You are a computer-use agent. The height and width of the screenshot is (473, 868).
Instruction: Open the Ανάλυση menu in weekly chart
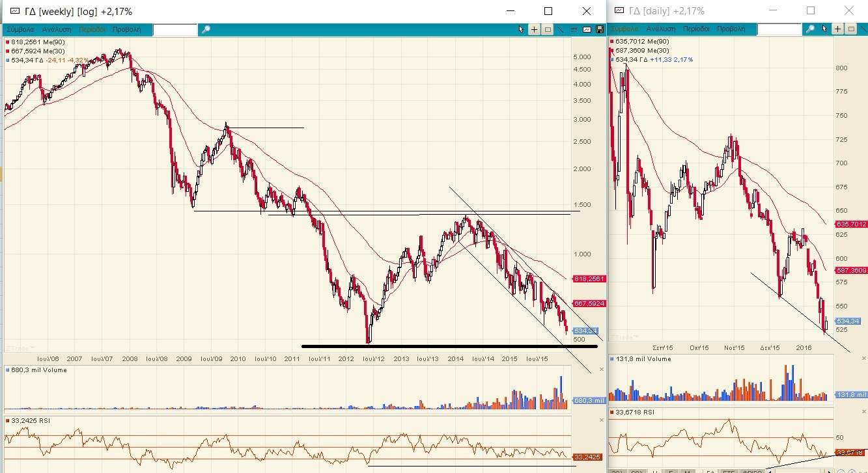pos(57,29)
